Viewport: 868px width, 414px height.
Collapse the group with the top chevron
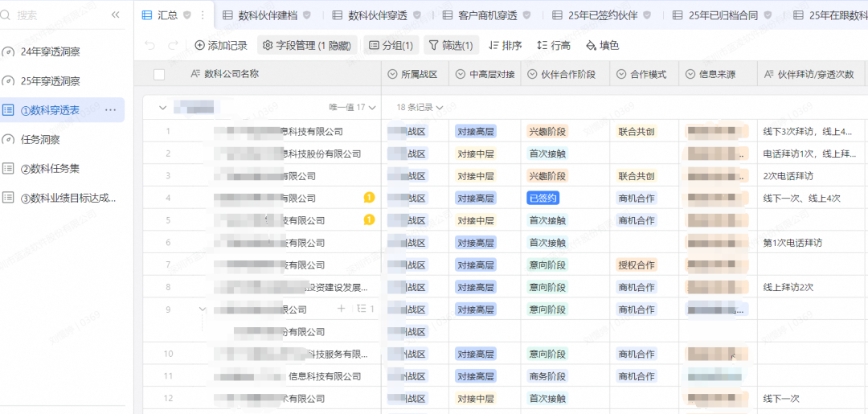point(163,107)
